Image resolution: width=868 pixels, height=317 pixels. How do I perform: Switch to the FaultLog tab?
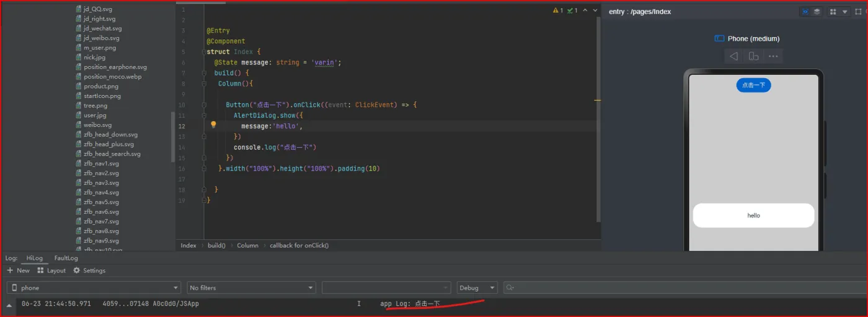coord(66,258)
